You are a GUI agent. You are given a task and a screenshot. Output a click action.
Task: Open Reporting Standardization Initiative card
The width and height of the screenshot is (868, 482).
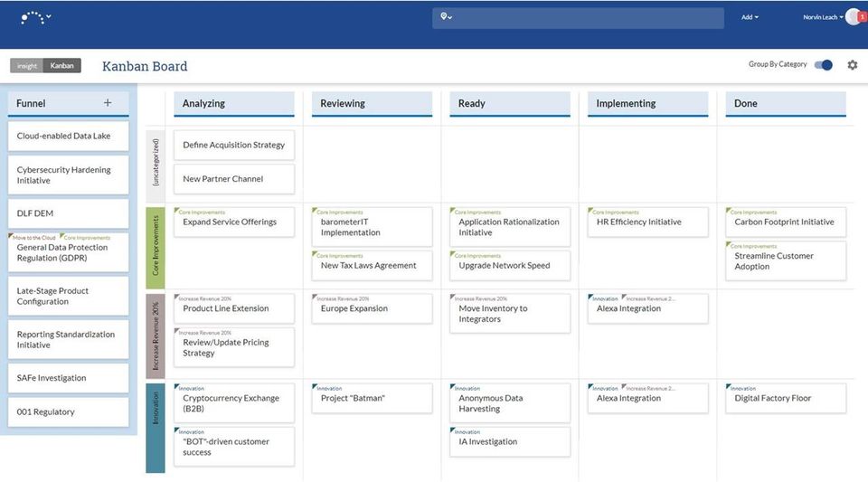[x=68, y=339]
